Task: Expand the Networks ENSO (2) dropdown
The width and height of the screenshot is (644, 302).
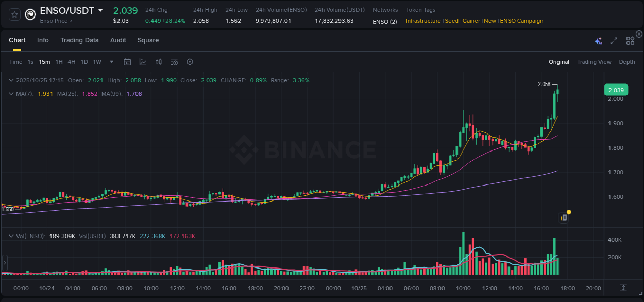Action: coord(385,22)
